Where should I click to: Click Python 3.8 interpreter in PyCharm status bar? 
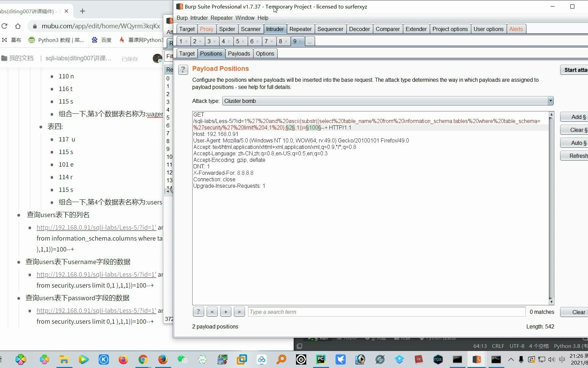[571, 346]
